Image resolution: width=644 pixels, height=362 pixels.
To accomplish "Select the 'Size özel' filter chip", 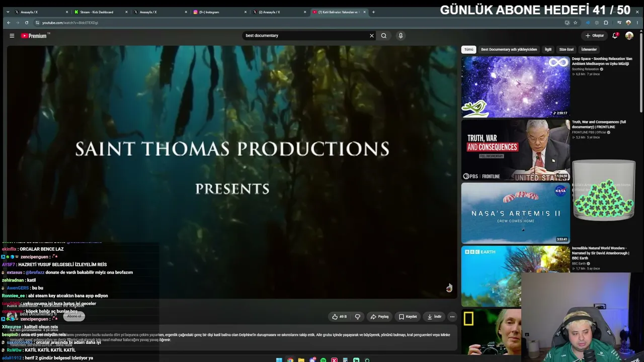I will point(566,49).
